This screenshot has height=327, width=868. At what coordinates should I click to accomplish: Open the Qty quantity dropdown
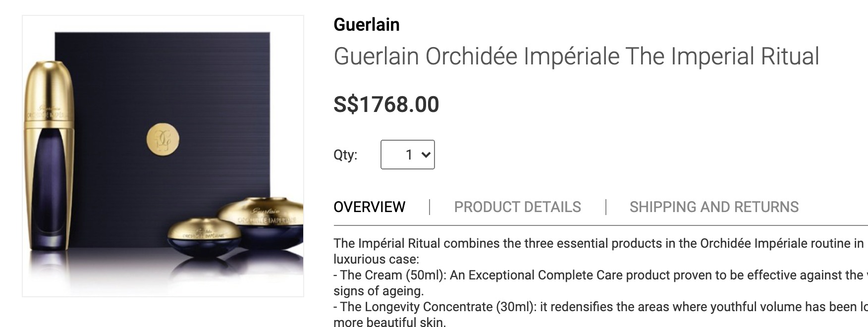click(407, 155)
